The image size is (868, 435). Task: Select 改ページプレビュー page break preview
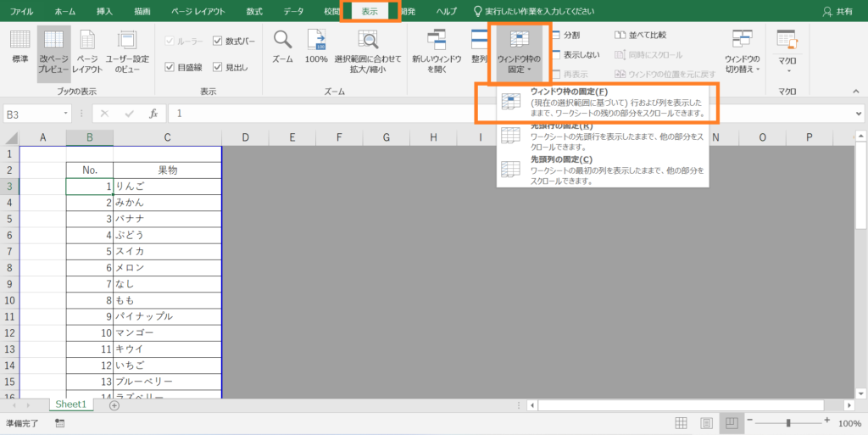53,53
